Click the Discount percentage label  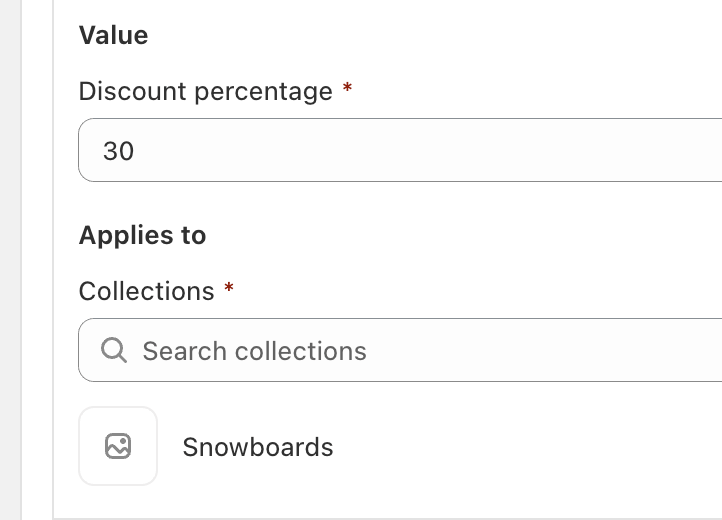pos(206,91)
